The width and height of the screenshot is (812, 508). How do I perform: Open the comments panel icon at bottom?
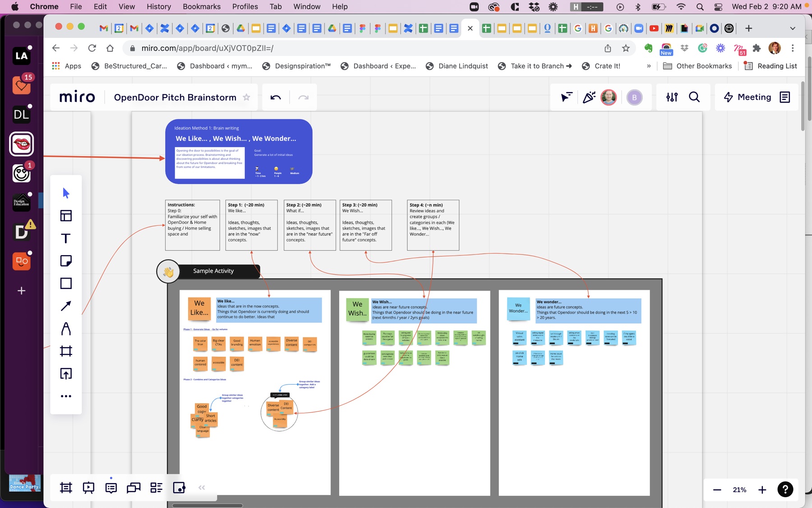[x=111, y=488]
